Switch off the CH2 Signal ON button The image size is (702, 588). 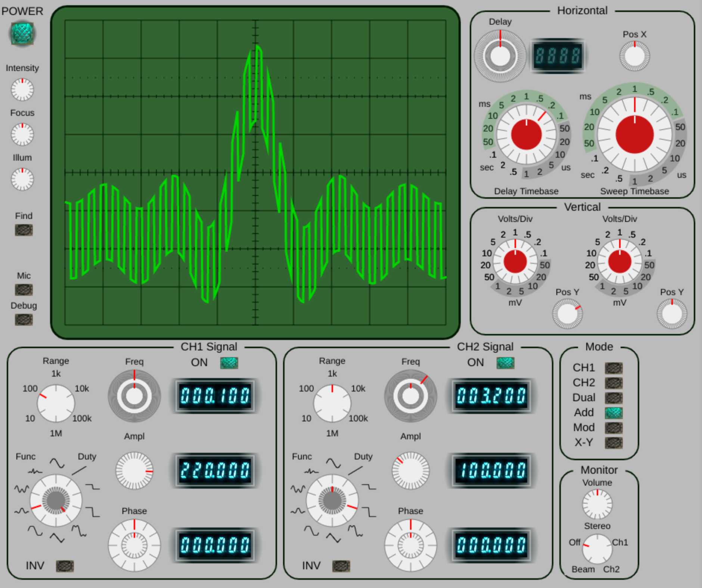506,363
